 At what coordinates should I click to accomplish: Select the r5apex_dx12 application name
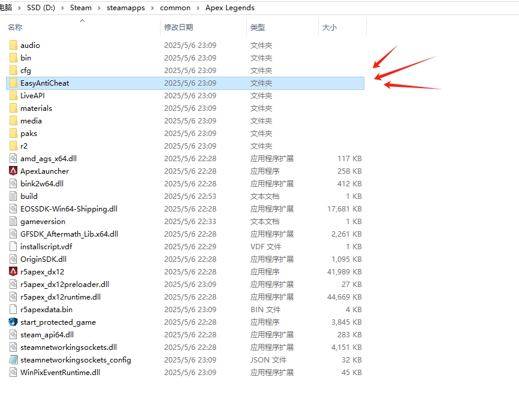click(x=43, y=272)
